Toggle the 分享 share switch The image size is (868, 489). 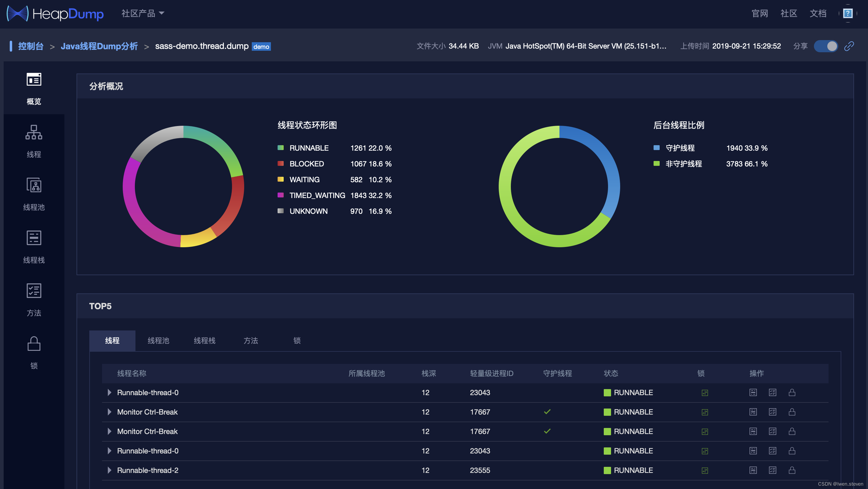click(x=825, y=46)
